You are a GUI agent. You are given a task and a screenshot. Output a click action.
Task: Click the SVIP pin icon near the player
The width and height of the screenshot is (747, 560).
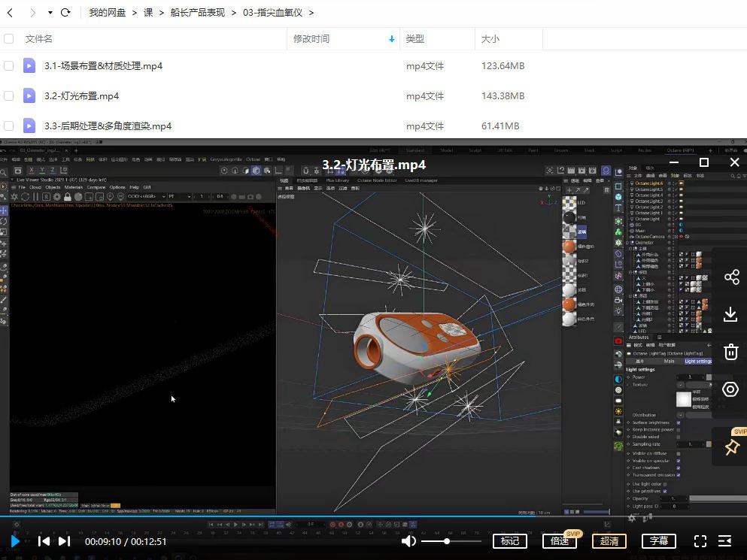[x=730, y=446]
